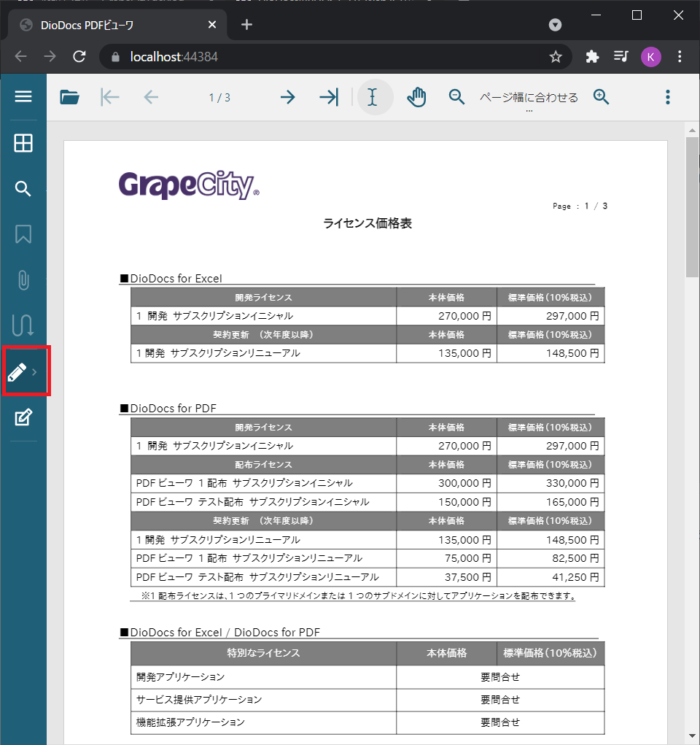Open the Chrome three-dot menu
Image resolution: width=700 pixels, height=745 pixels.
(x=680, y=56)
